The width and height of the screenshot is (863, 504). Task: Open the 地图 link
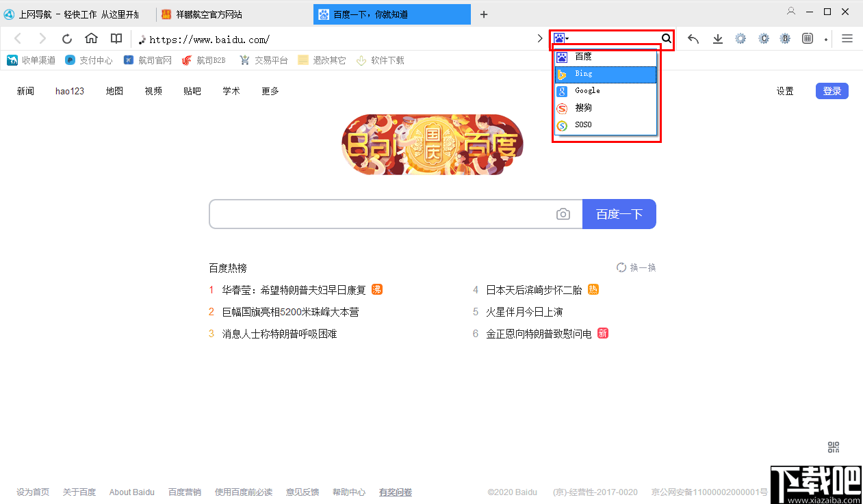[x=114, y=91]
